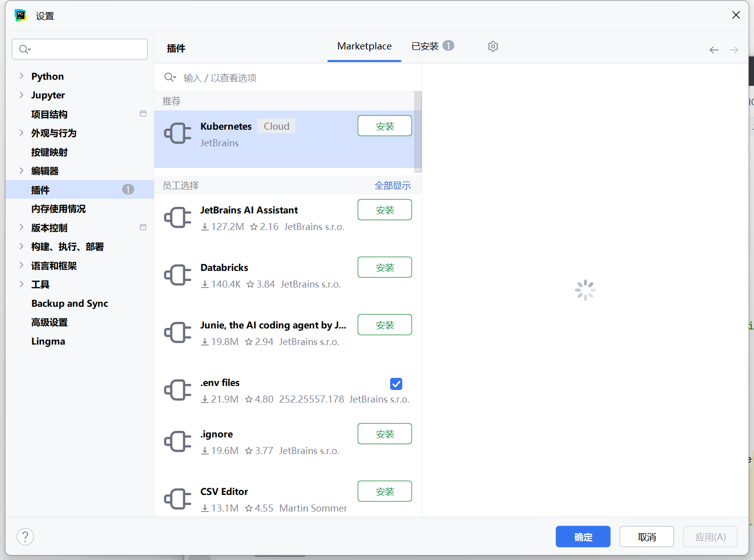Open Backup and Sync settings
Screen dimensions: 754x560
click(70, 303)
